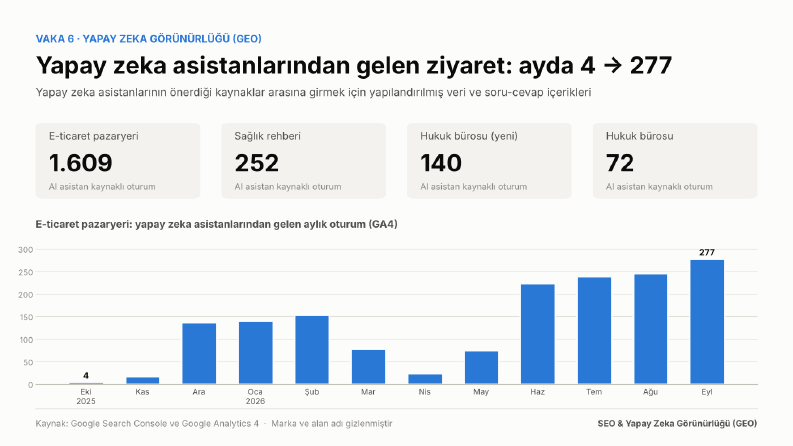Select the Tem bar

pos(594,331)
